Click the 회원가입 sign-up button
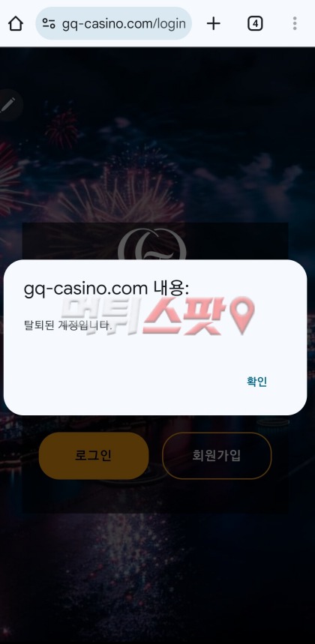Viewport: 315px width, 644px height. click(217, 456)
